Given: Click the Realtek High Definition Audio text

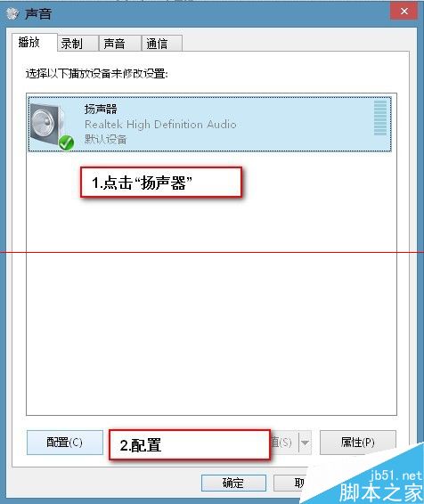Looking at the screenshot, I should coord(160,124).
